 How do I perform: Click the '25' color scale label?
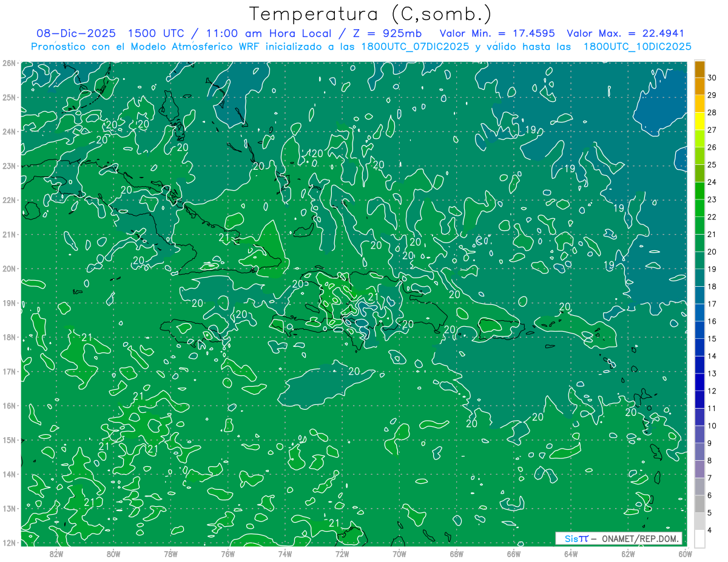712,164
